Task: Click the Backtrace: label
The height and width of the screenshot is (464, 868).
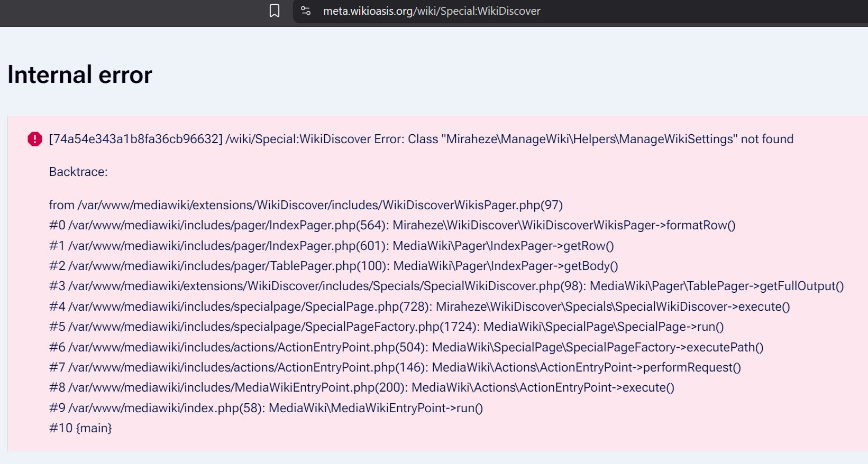Action: pos(78,172)
